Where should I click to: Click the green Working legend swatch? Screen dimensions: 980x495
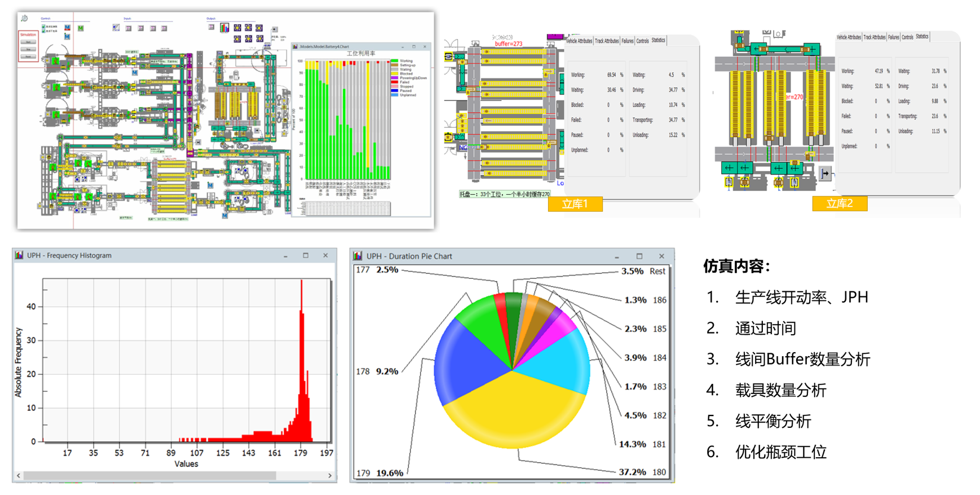(x=395, y=61)
